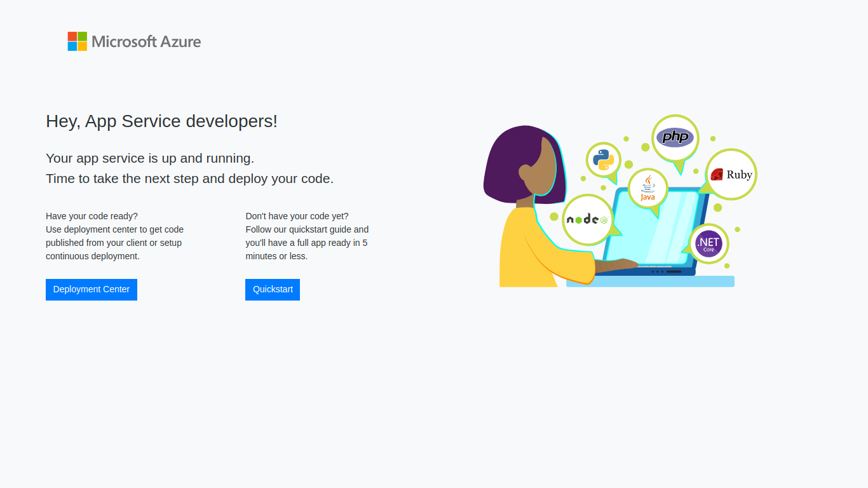Click the PHP logo bubble
This screenshot has width=868, height=488.
click(x=675, y=138)
